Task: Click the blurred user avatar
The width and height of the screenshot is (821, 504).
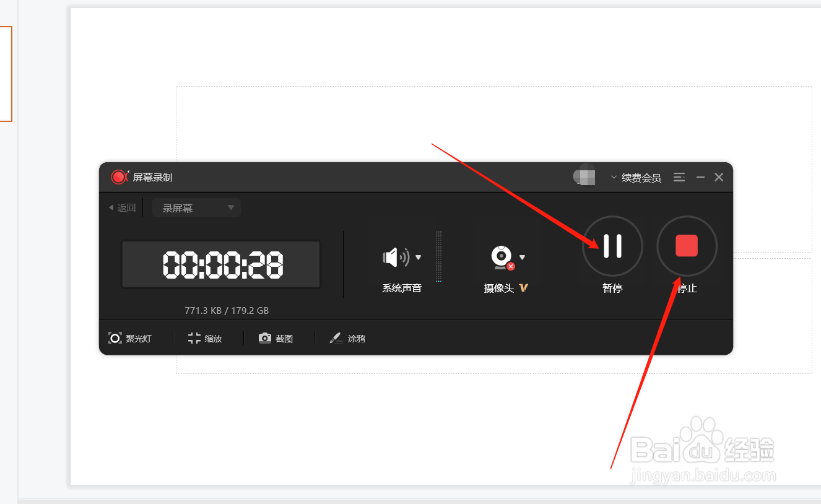Action: click(584, 178)
